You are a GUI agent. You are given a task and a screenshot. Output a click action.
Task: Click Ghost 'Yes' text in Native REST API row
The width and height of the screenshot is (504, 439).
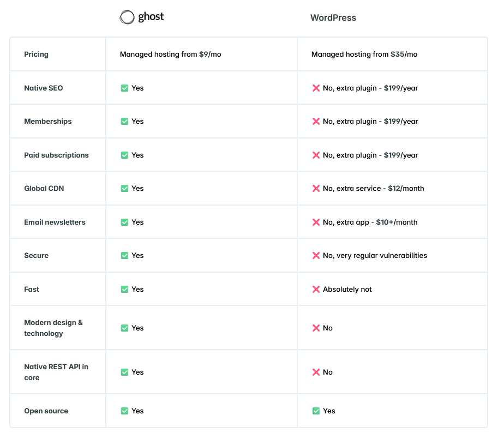pyautogui.click(x=137, y=372)
